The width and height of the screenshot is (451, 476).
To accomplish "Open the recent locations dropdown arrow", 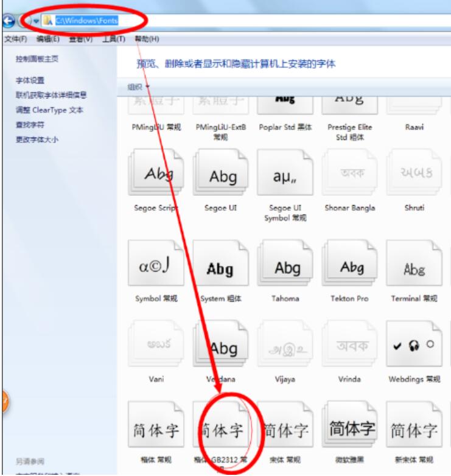I will click(x=36, y=21).
